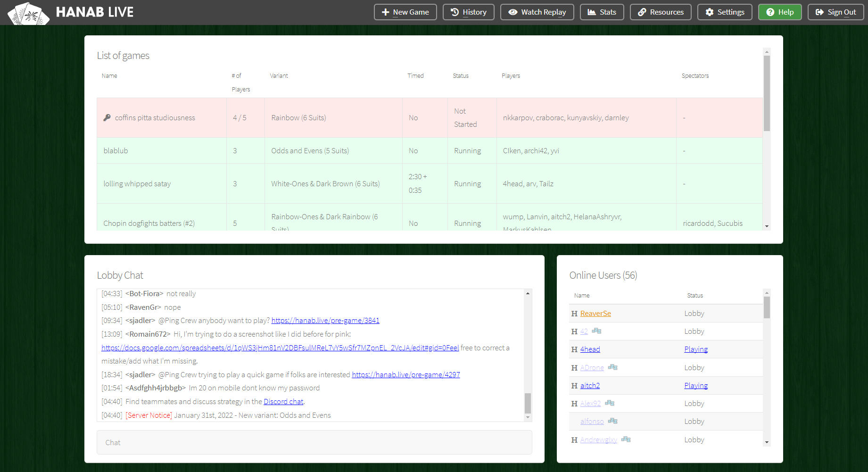
Task: Click the Server Notice message in chat
Action: [216, 415]
